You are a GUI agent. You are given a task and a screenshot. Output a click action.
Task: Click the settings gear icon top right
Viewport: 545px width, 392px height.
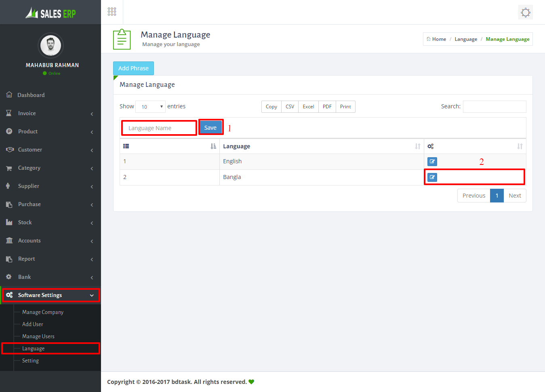(525, 13)
